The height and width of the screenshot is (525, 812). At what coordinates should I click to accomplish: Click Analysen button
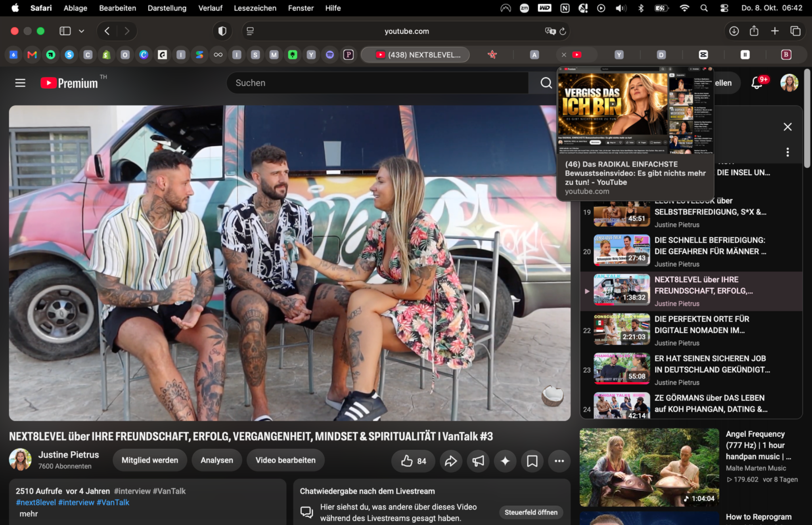[217, 460]
